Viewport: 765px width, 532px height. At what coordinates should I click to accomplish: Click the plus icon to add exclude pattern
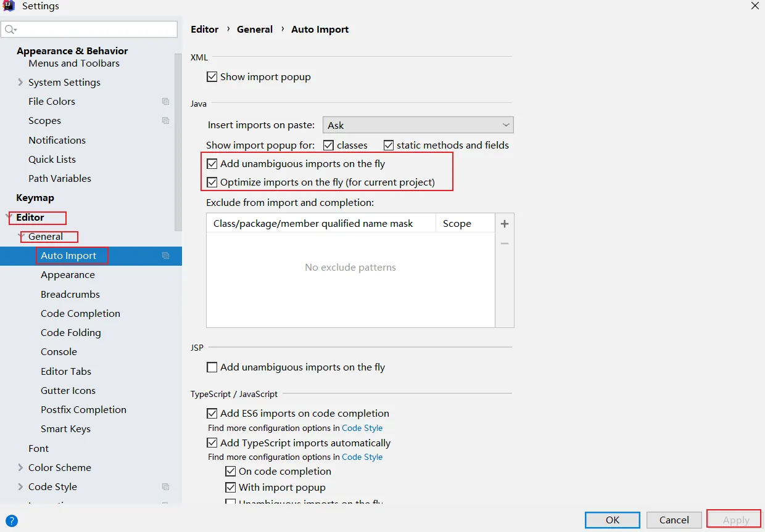(504, 224)
